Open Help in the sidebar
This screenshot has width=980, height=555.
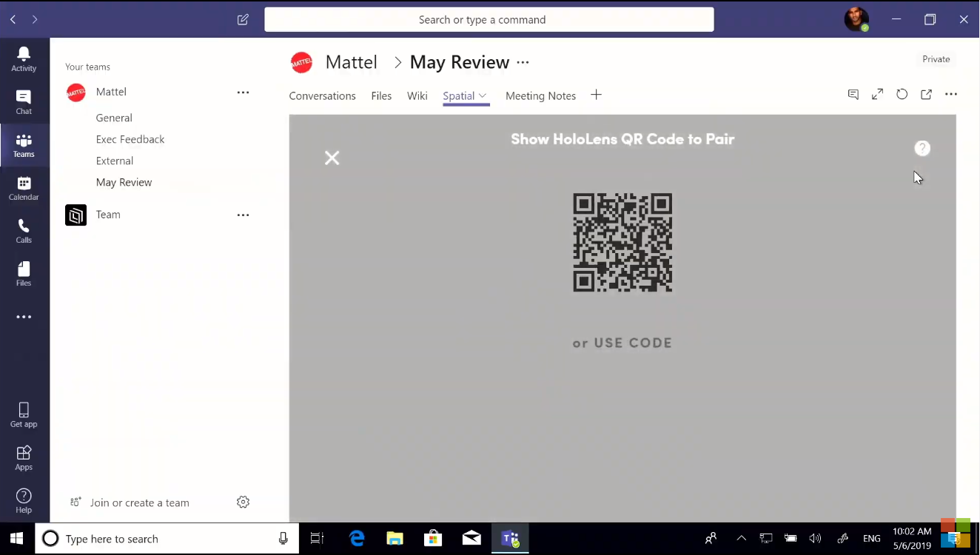point(24,501)
